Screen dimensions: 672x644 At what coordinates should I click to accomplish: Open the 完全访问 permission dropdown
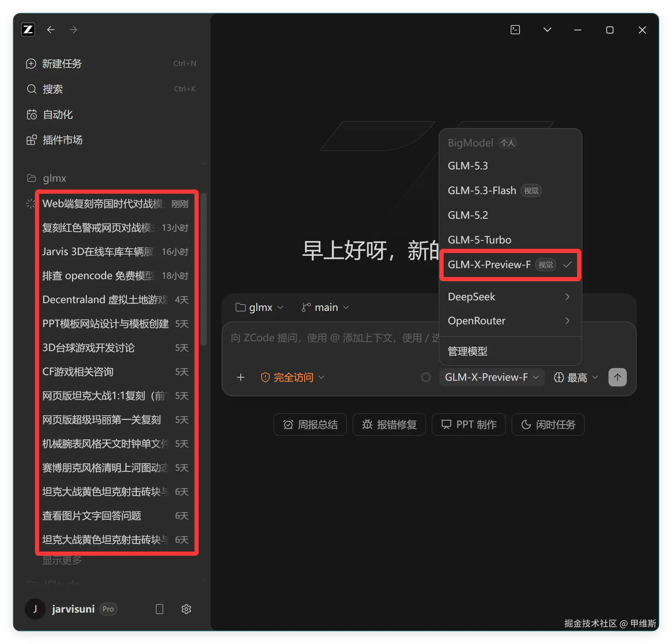292,377
